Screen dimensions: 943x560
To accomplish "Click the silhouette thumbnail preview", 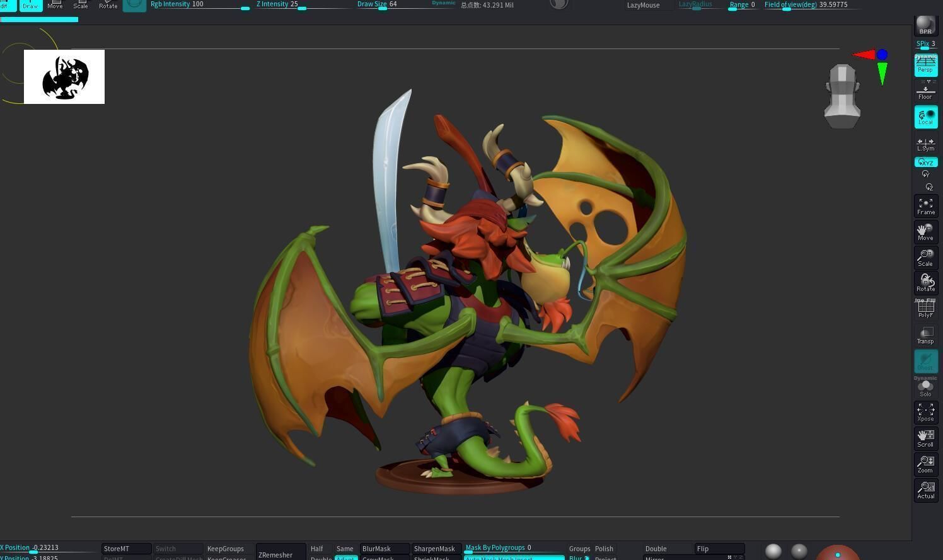I will [64, 77].
